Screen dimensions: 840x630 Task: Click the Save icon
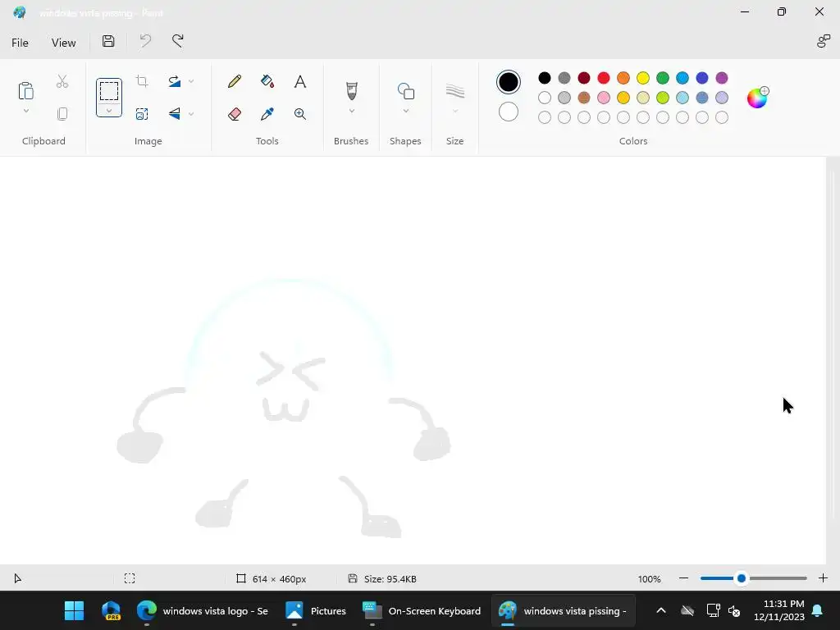(108, 41)
